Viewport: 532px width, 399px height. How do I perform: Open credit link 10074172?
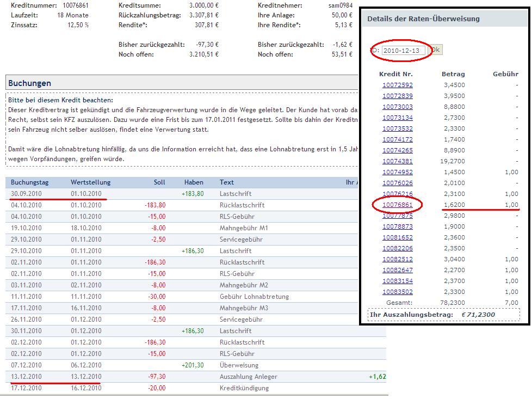point(397,139)
